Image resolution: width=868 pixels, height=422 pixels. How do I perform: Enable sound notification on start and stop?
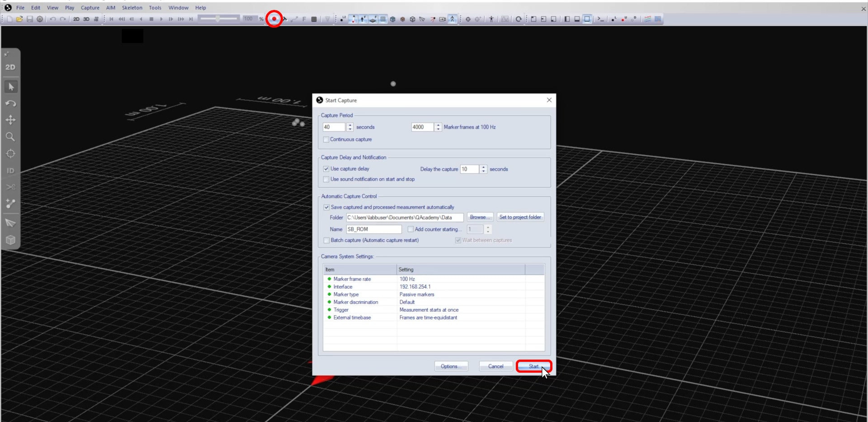pos(326,179)
